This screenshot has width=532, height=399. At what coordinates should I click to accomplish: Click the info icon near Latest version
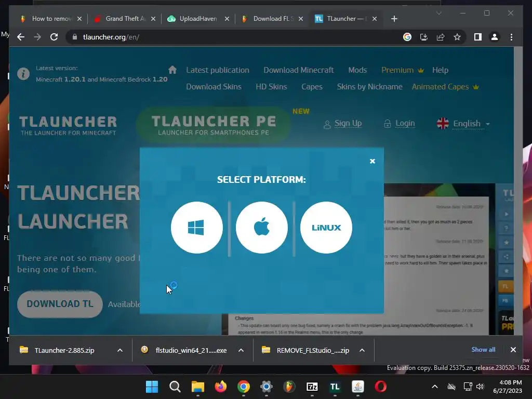pos(23,74)
